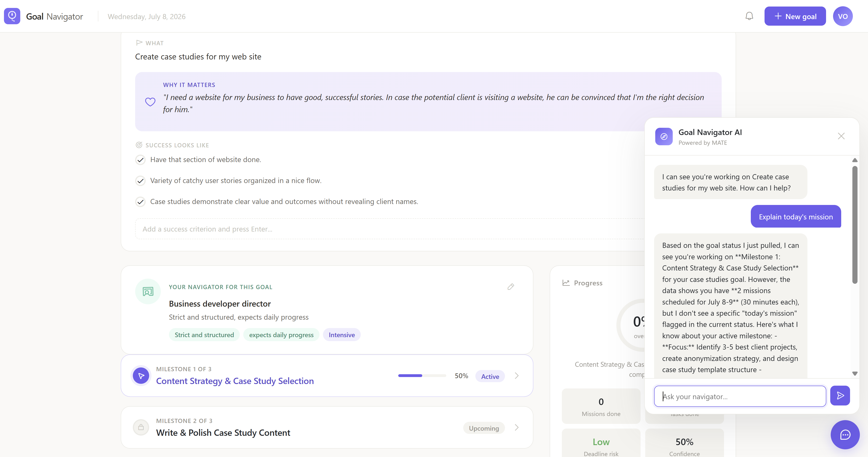Viewport: 868px width, 457px height.
Task: Click the Goal Navigator logo icon
Action: click(x=12, y=16)
